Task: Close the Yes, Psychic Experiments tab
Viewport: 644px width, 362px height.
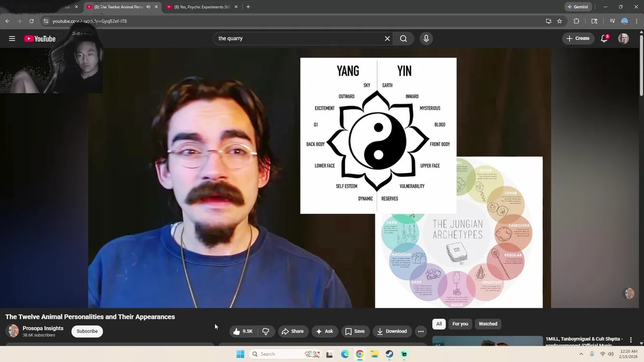Action: (x=236, y=7)
